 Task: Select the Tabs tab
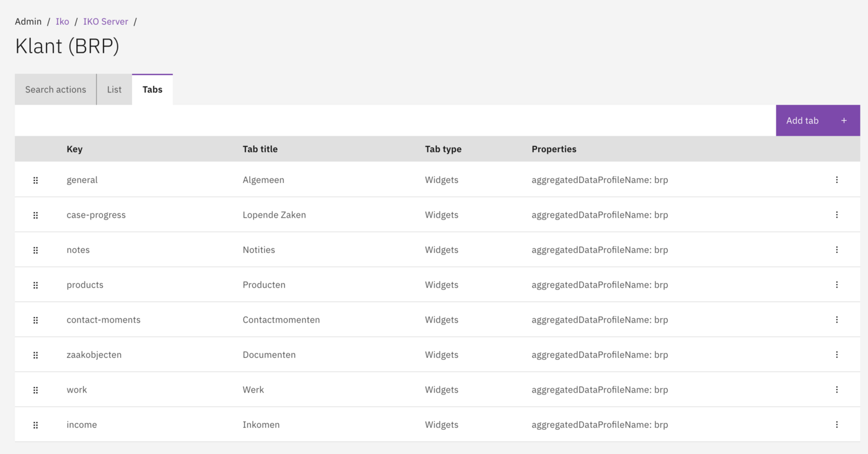click(153, 89)
